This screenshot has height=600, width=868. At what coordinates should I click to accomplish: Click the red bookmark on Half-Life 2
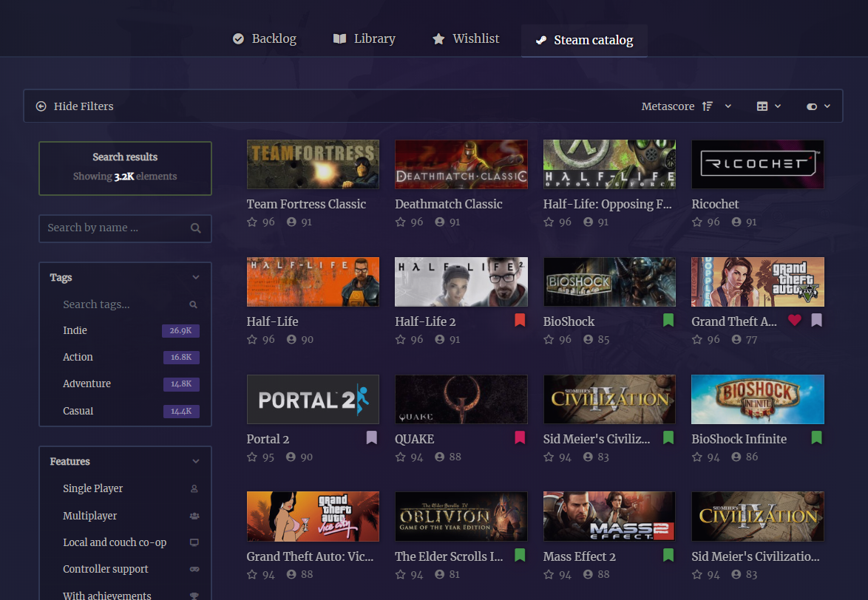point(520,320)
